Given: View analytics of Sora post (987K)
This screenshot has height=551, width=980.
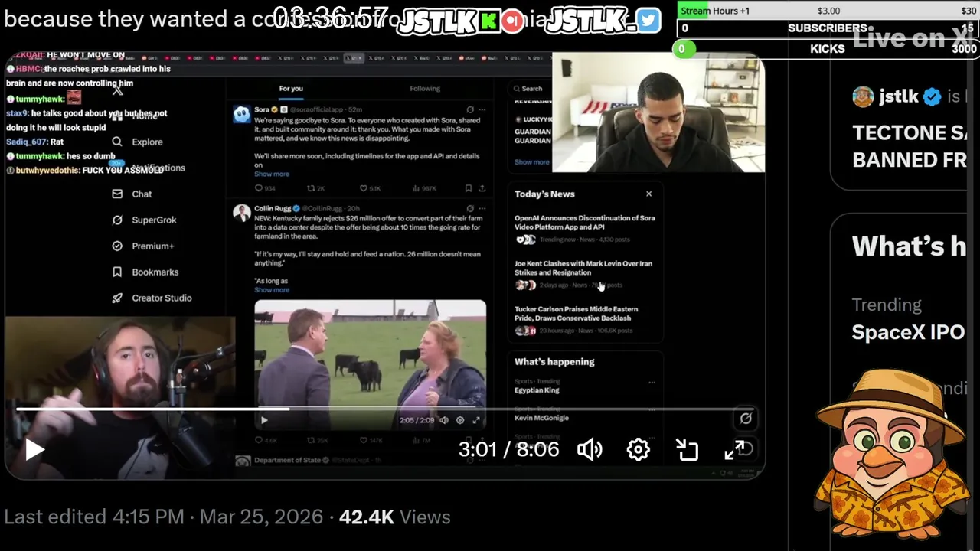Looking at the screenshot, I should coord(424,188).
